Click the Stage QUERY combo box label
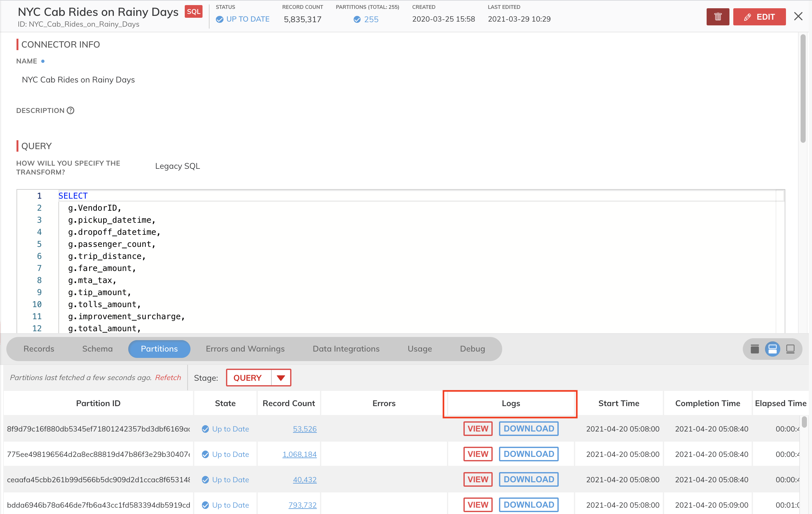This screenshot has height=514, width=812. tap(248, 378)
